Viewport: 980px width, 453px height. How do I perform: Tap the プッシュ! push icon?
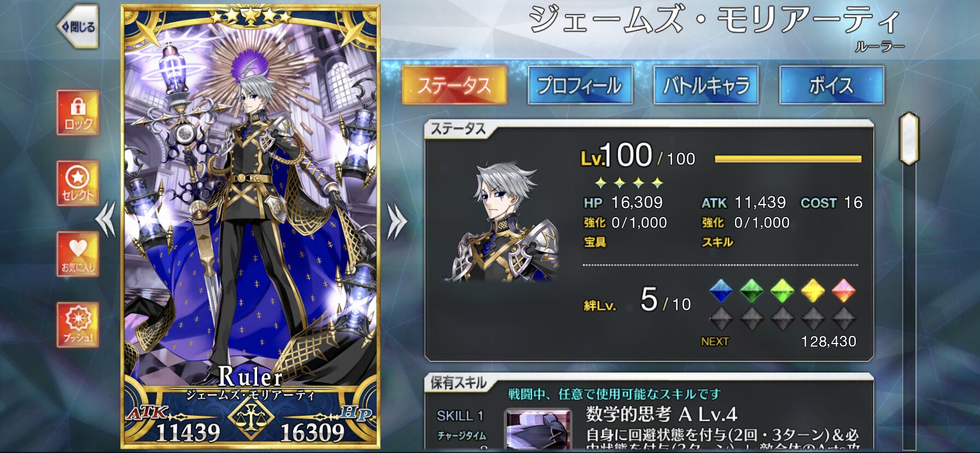[x=78, y=324]
